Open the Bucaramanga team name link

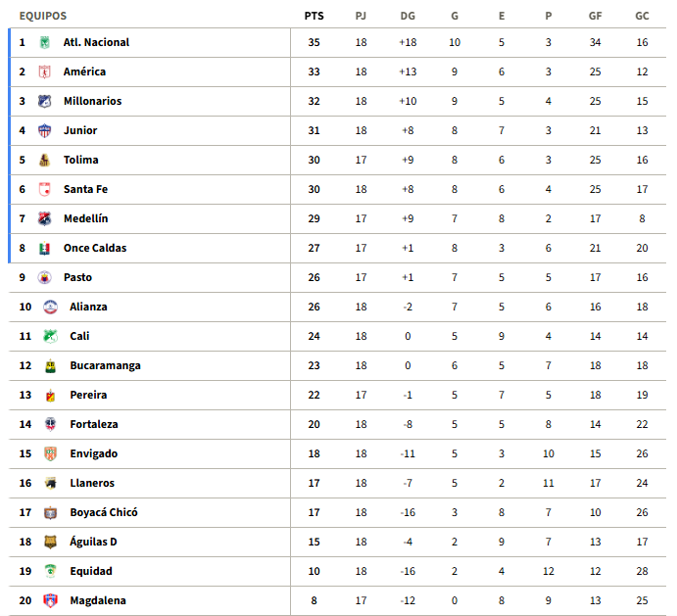pyautogui.click(x=106, y=365)
